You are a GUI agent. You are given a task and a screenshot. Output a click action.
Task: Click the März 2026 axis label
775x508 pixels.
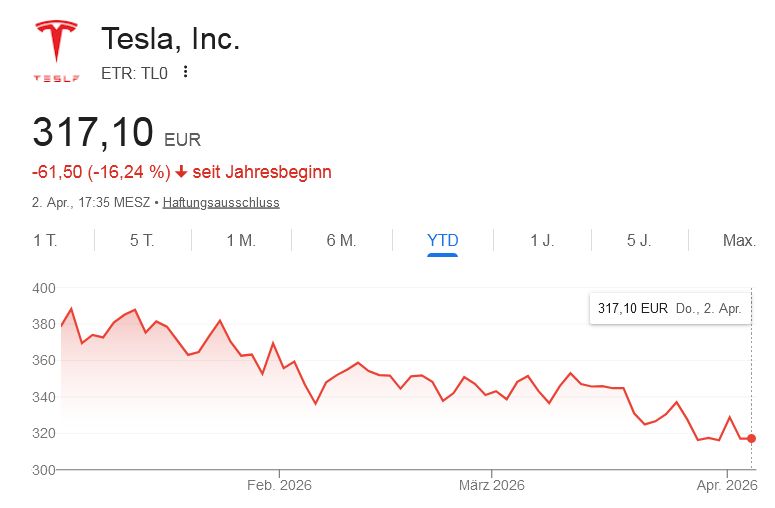pyautogui.click(x=492, y=486)
